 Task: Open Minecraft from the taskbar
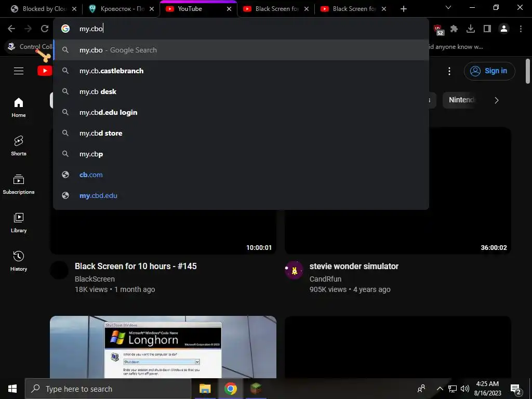(x=256, y=389)
